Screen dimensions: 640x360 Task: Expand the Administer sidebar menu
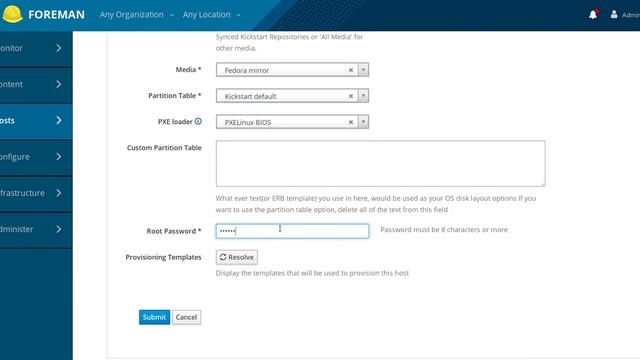(36, 229)
